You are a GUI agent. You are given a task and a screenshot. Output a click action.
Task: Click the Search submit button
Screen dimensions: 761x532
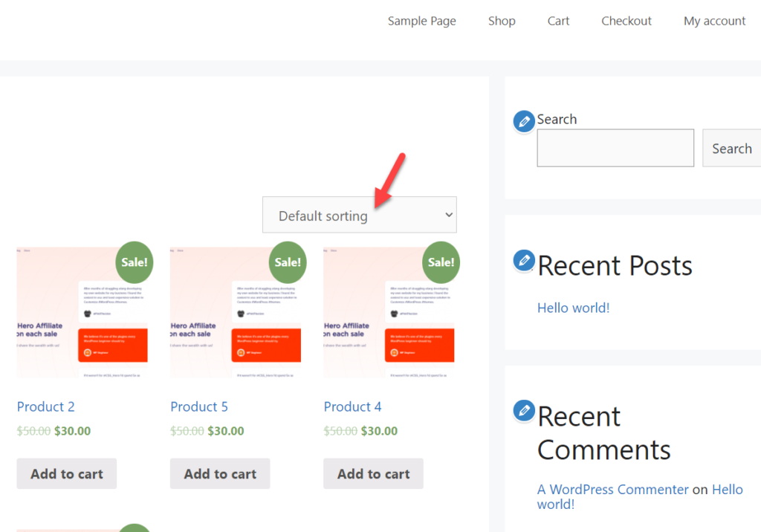click(x=732, y=148)
